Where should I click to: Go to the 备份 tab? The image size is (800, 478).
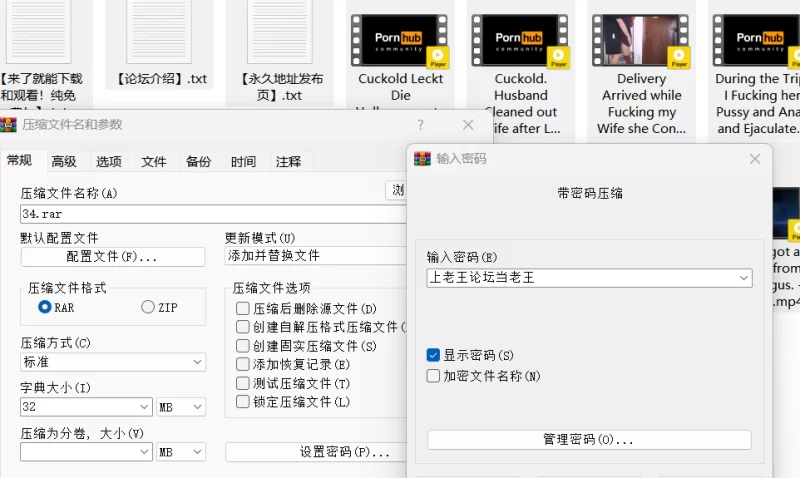(x=198, y=162)
